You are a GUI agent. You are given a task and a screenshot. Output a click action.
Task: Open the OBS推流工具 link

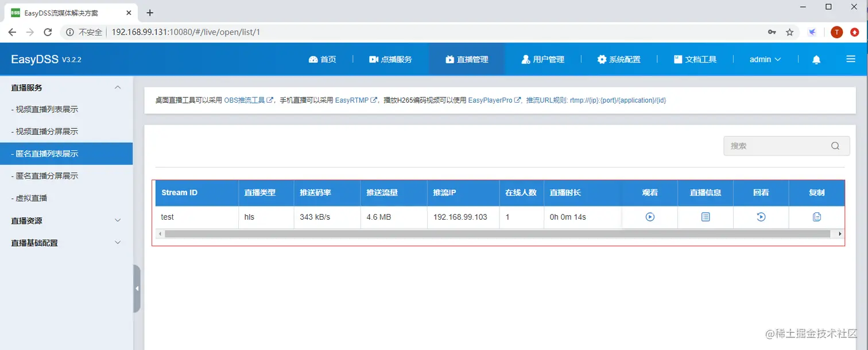(248, 100)
